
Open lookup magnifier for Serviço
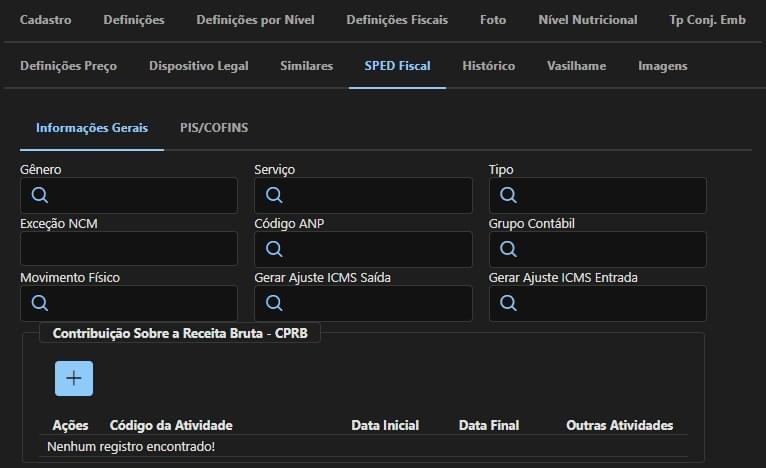274,195
